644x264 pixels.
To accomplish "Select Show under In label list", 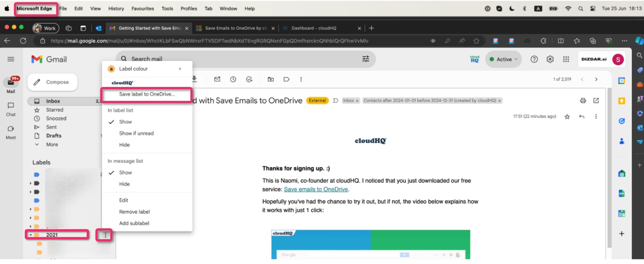I will coord(147,122).
